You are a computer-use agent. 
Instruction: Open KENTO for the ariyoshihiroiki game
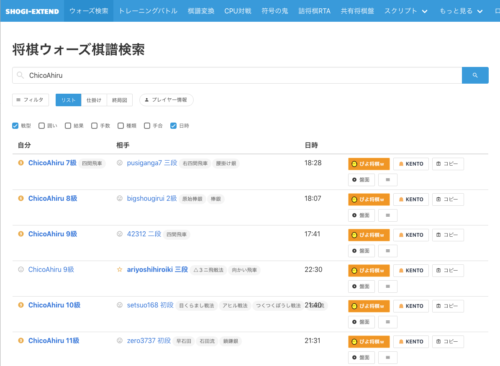[x=411, y=270]
